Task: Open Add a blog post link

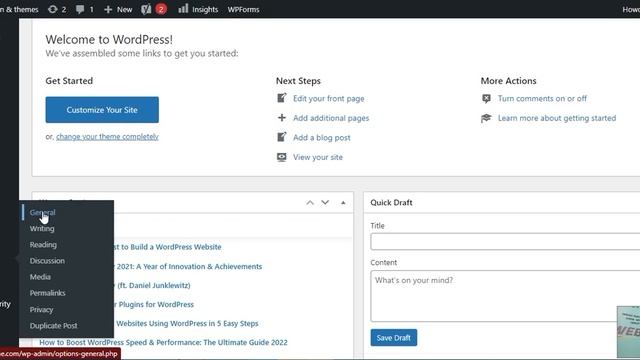Action: 322,138
